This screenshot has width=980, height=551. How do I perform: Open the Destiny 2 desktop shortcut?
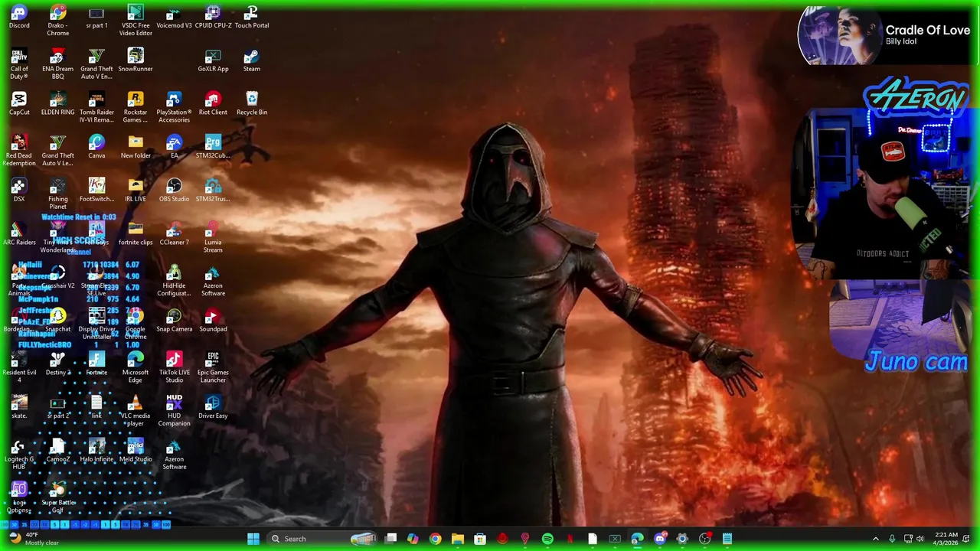57,365
